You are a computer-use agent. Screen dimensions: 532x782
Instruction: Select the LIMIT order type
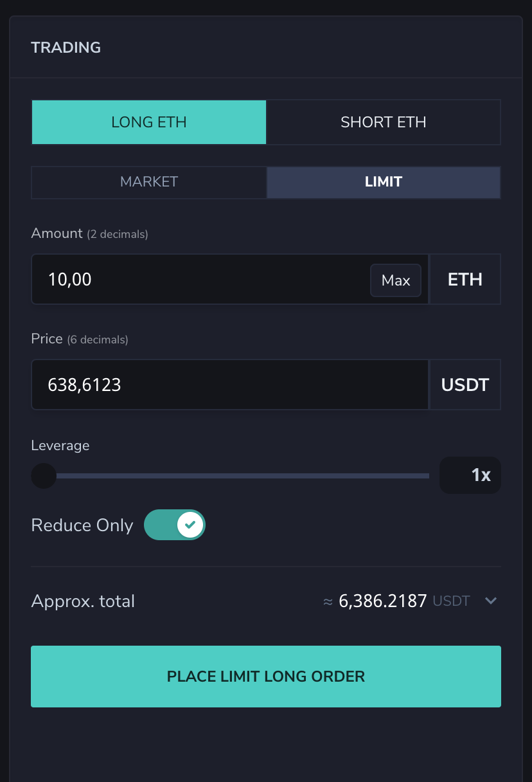pos(384,182)
